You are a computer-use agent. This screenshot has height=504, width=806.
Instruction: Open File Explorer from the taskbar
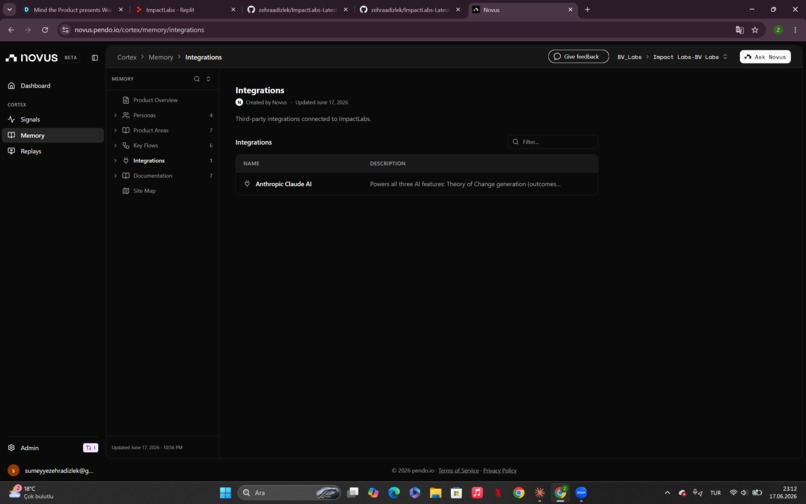coord(436,493)
